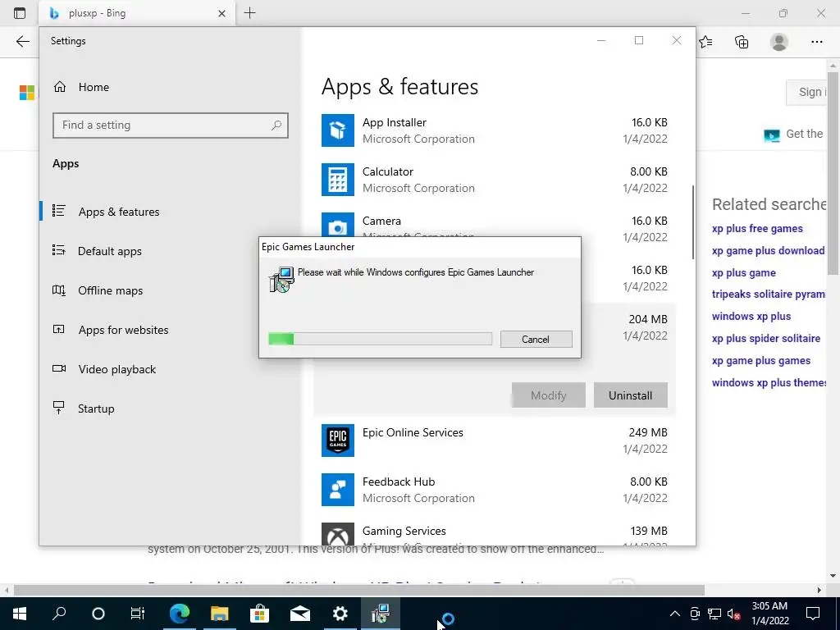Switch to Microsoft Edge in taskbar
This screenshot has width=840, height=630.
(x=180, y=614)
